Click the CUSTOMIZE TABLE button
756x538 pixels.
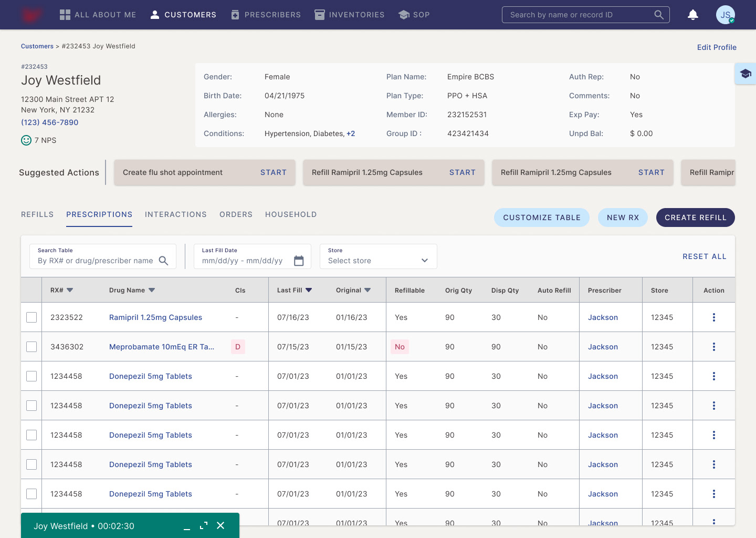pos(542,218)
